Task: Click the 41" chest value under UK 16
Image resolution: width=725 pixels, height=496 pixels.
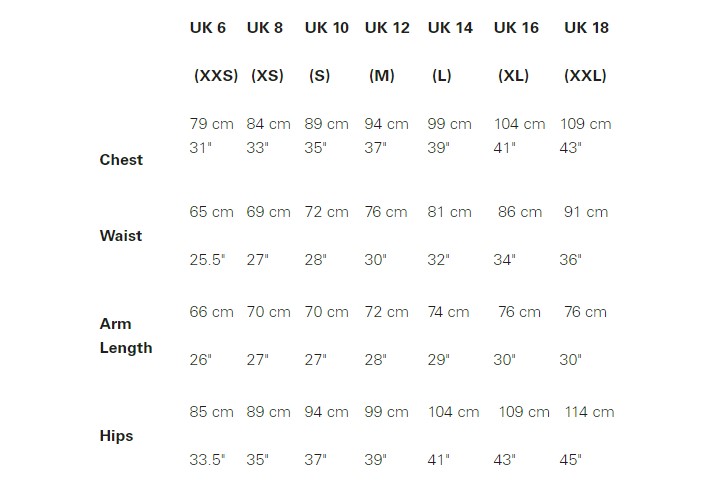Action: click(504, 148)
